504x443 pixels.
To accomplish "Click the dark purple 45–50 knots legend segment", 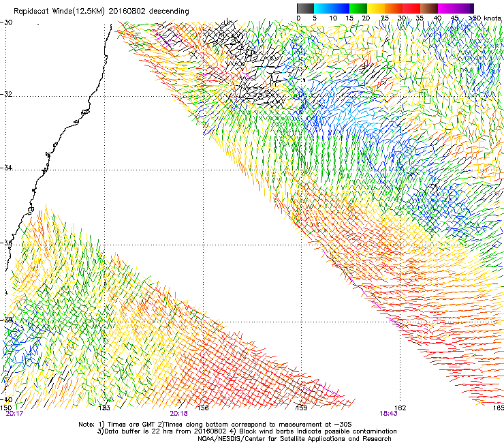I will point(464,8).
